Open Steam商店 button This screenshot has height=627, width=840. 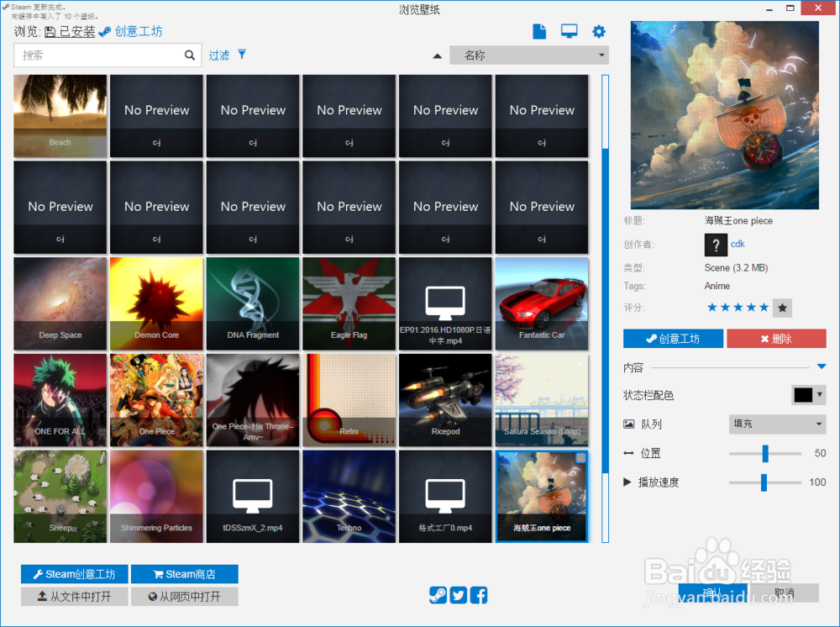[x=184, y=574]
